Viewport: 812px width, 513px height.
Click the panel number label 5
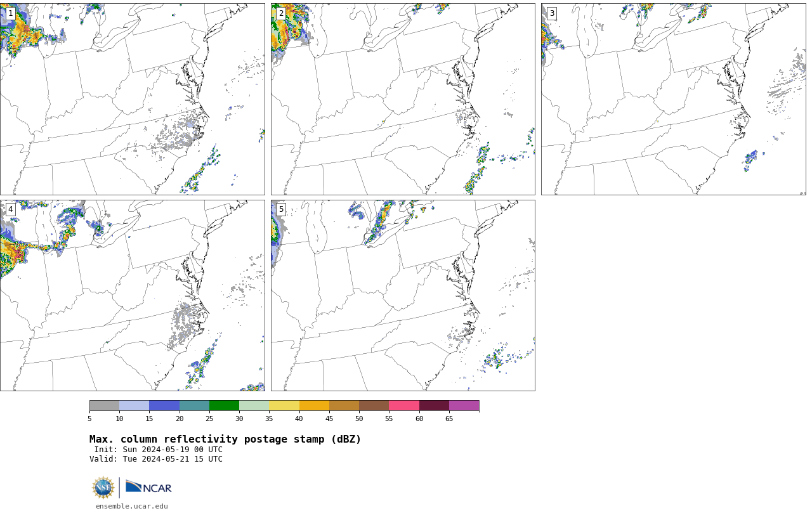pyautogui.click(x=281, y=209)
